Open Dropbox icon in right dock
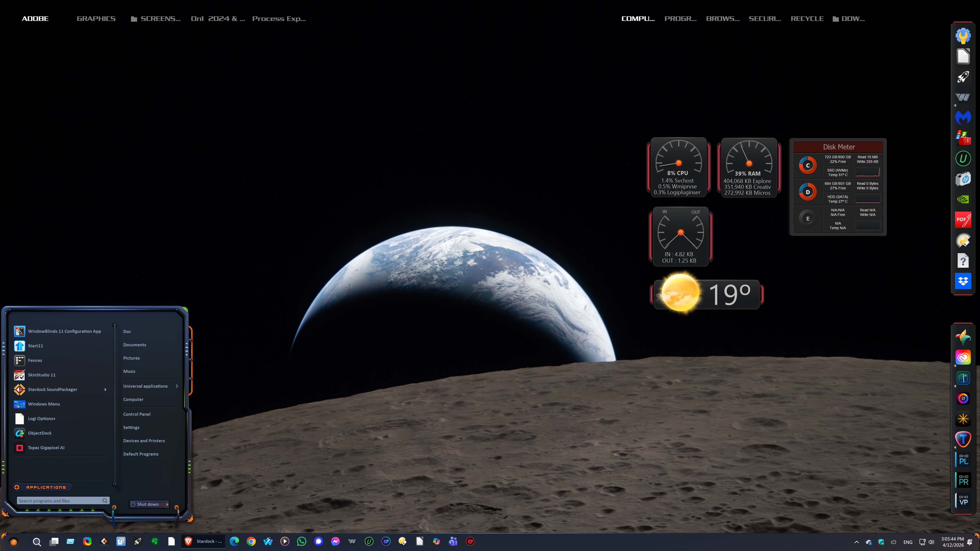 963,281
